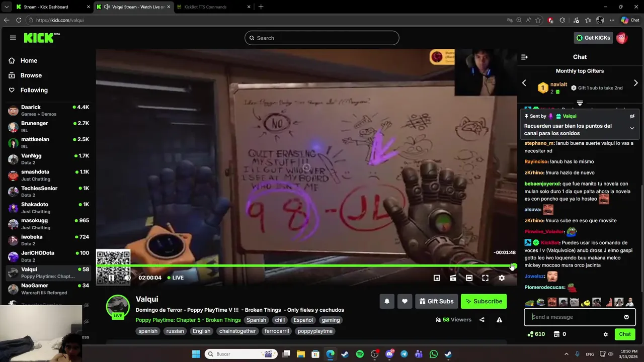This screenshot has height=362, width=644.
Task: Show hidden system tray icons
Action: click(x=566, y=354)
